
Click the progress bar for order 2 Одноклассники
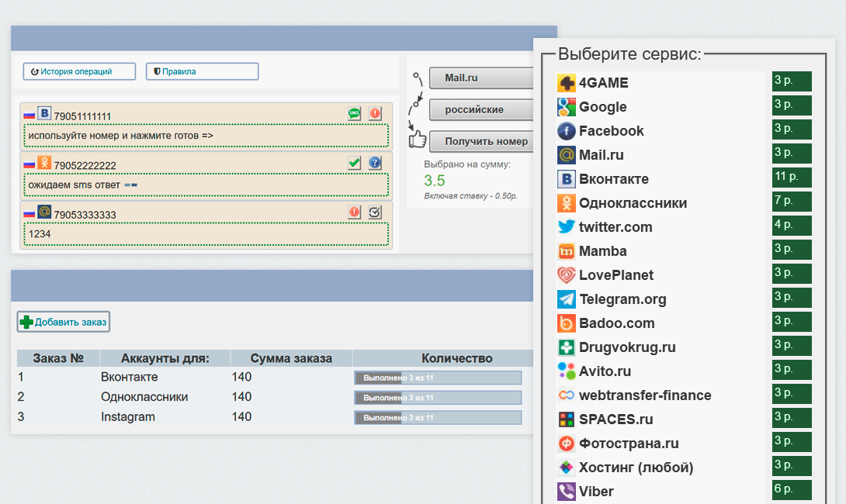click(438, 397)
